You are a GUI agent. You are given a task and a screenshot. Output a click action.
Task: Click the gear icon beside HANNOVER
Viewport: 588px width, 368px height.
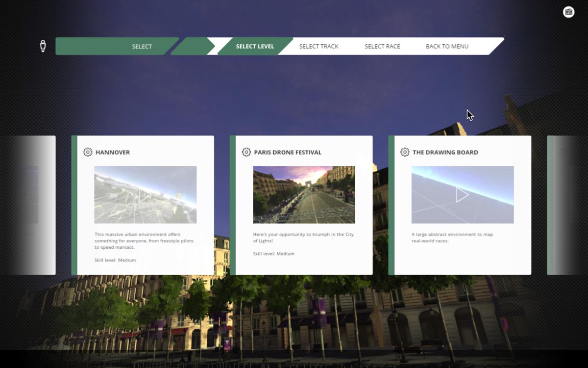click(88, 152)
